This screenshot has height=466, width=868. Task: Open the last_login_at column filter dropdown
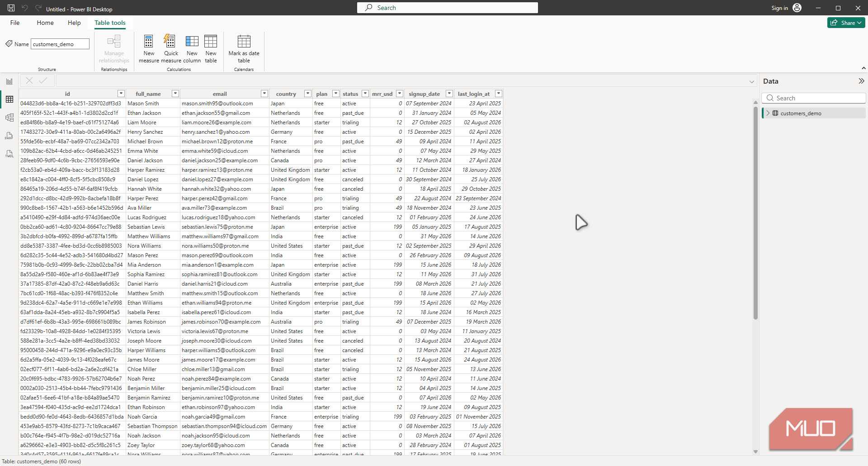tap(499, 94)
